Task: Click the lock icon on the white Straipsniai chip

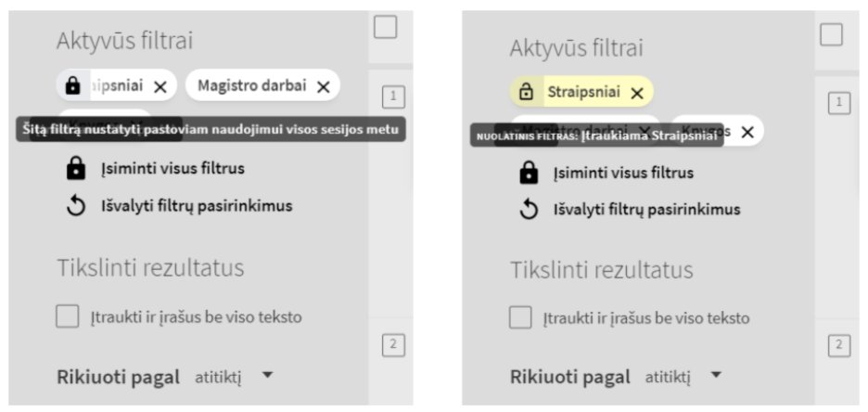Action: click(72, 86)
